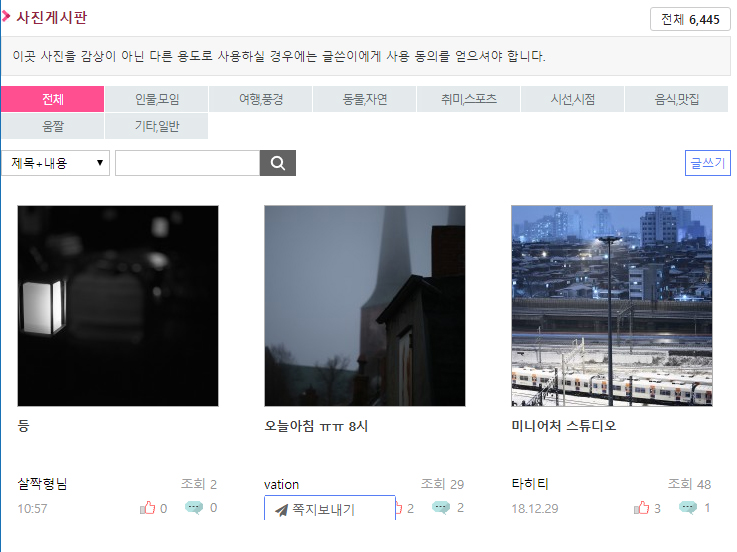Click the 글쓰기 write button
This screenshot has width=737, height=552.
pos(708,163)
